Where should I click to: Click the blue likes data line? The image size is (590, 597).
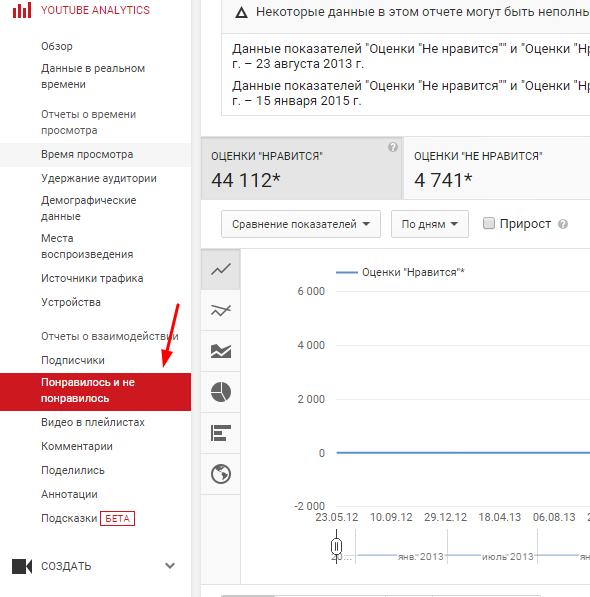click(x=463, y=453)
